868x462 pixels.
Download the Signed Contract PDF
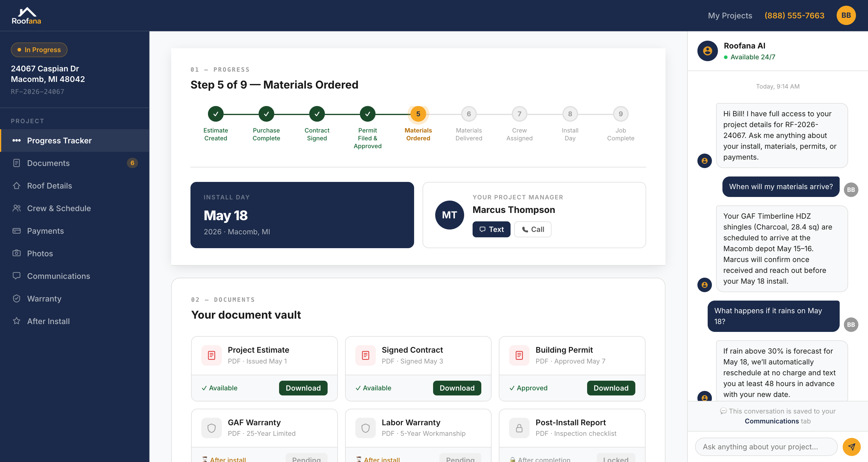(x=457, y=388)
